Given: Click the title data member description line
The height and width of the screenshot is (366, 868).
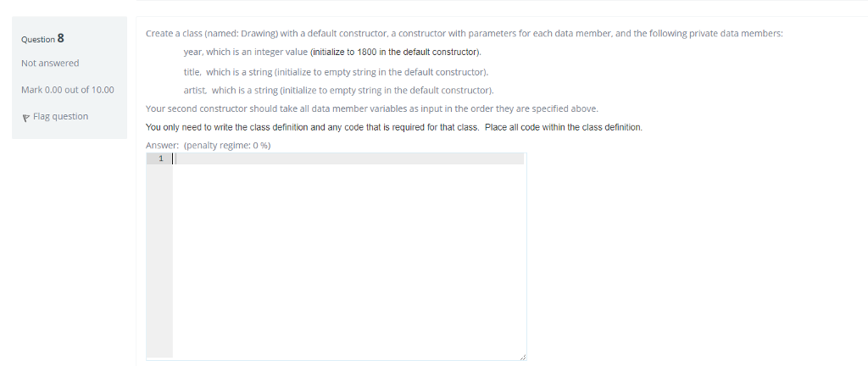Looking at the screenshot, I should click(336, 72).
